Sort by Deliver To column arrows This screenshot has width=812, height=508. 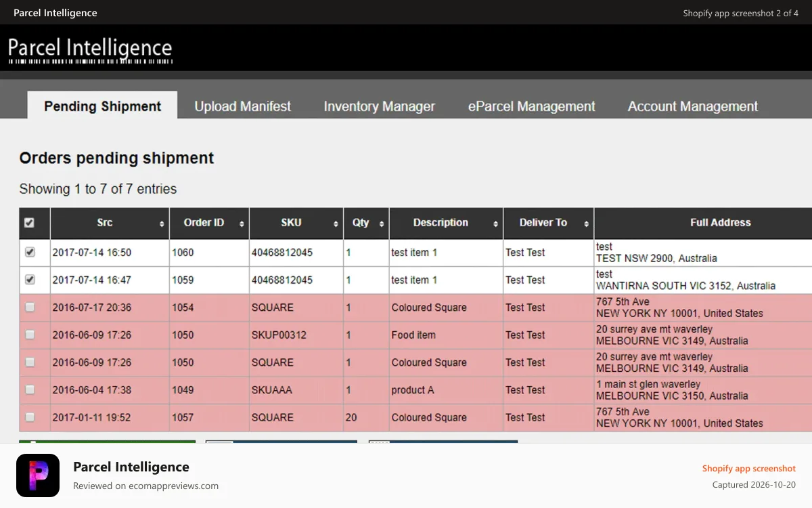[586, 224]
